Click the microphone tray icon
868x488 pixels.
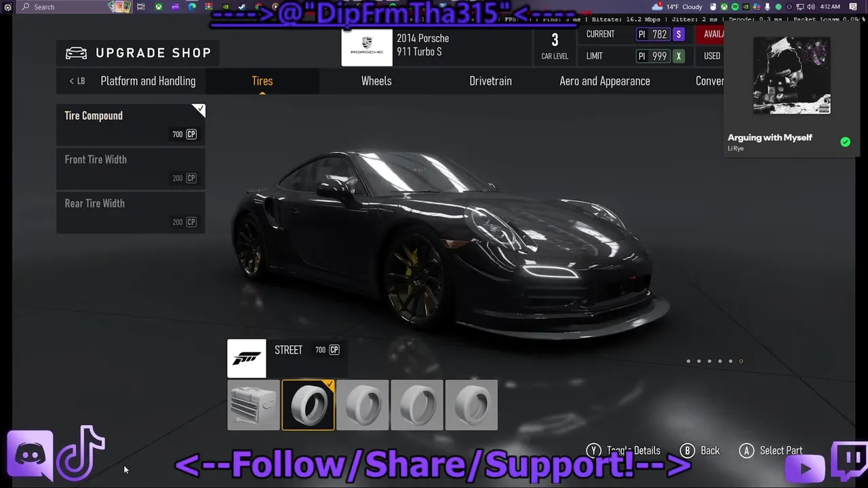(767, 7)
